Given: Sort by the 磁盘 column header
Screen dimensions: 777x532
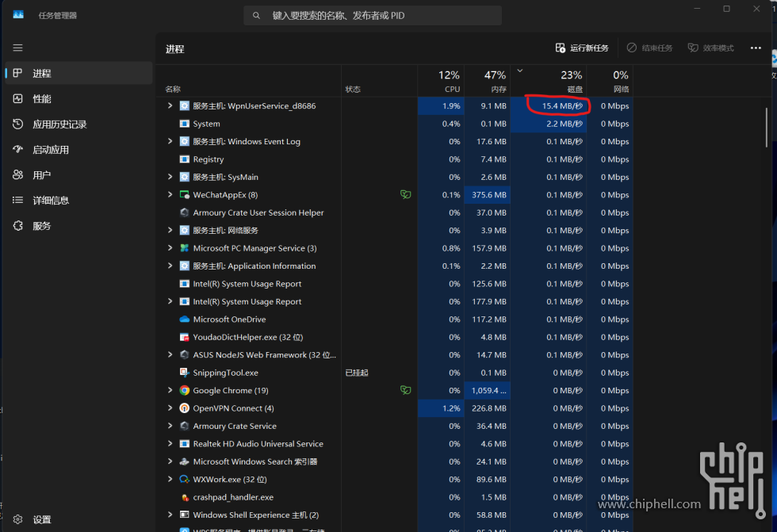Looking at the screenshot, I should click(x=549, y=81).
